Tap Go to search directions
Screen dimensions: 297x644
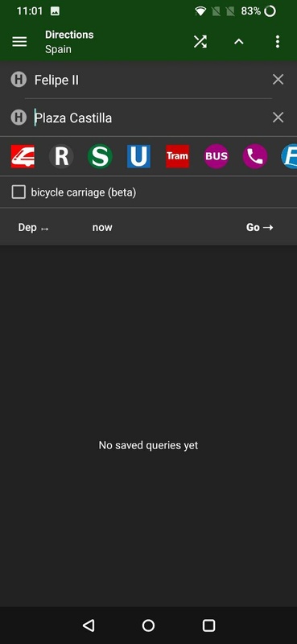click(260, 228)
